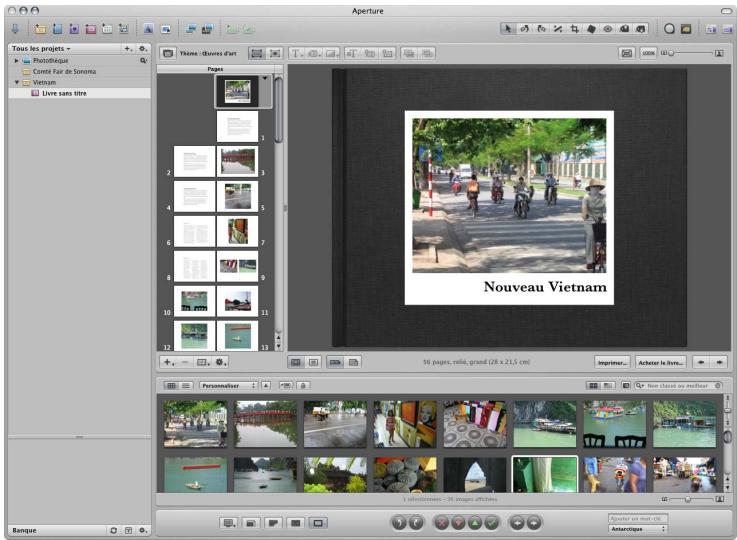The image size is (737, 540).
Task: Select the Rotate Right tool
Action: 541,29
